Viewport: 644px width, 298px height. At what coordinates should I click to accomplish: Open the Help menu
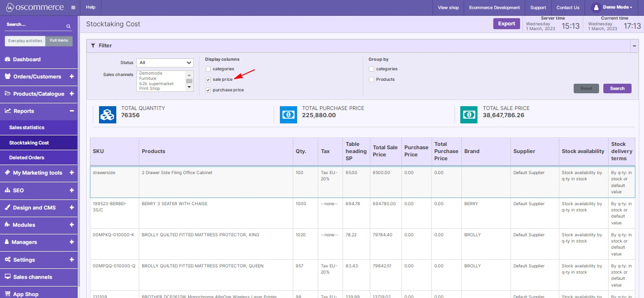coord(90,7)
